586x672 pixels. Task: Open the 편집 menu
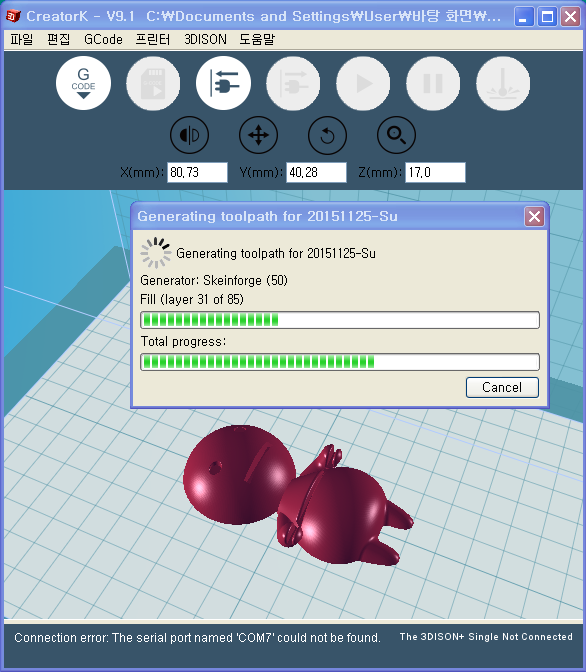pyautogui.click(x=58, y=39)
